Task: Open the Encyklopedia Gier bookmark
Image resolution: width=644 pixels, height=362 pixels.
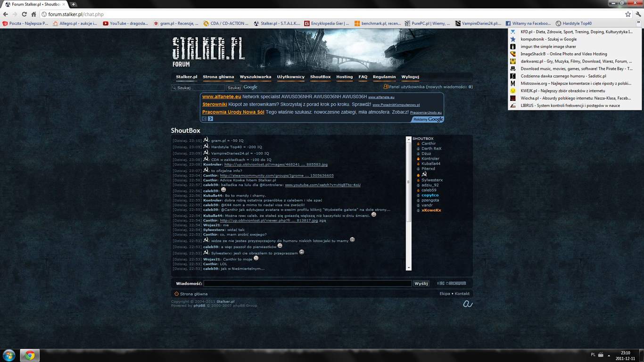Action: tap(327, 23)
